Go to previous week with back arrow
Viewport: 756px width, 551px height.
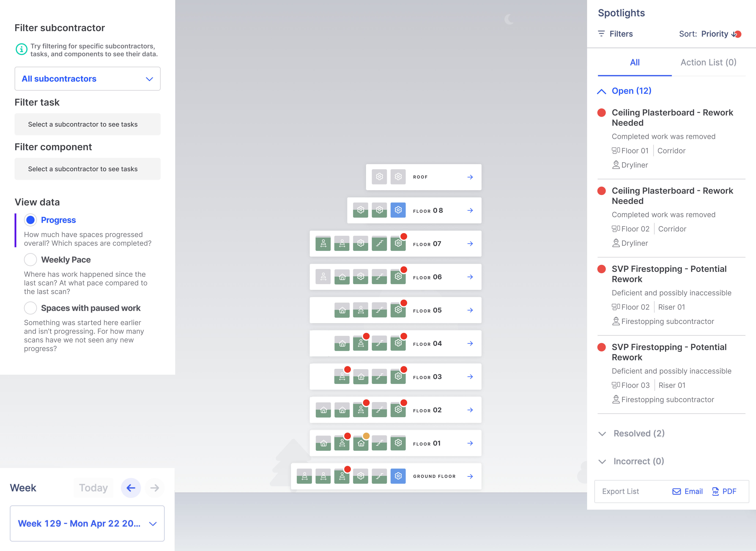tap(131, 488)
